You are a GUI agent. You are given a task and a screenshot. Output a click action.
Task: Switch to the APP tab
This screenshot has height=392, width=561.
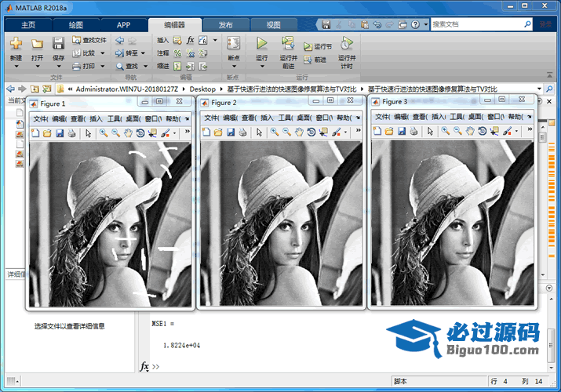click(123, 25)
